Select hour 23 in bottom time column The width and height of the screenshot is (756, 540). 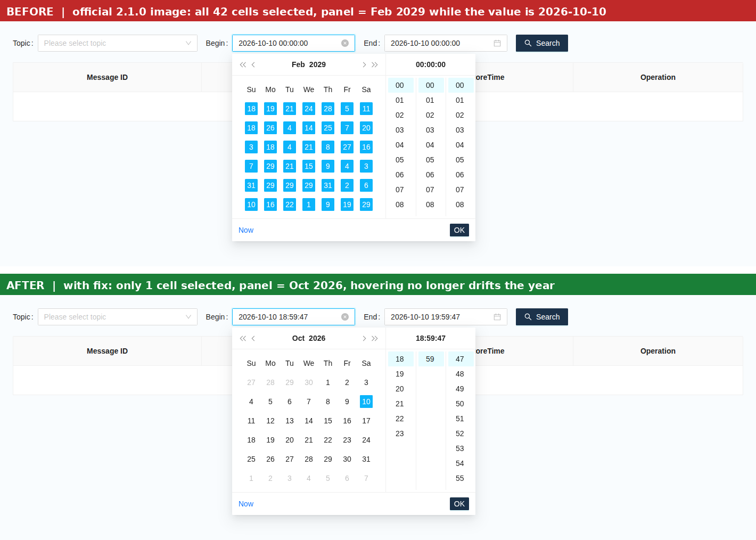[x=400, y=433]
